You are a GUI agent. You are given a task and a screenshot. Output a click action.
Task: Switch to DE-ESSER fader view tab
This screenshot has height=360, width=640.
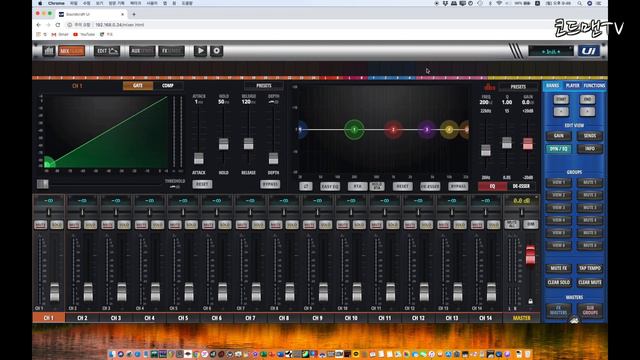pyautogui.click(x=521, y=186)
